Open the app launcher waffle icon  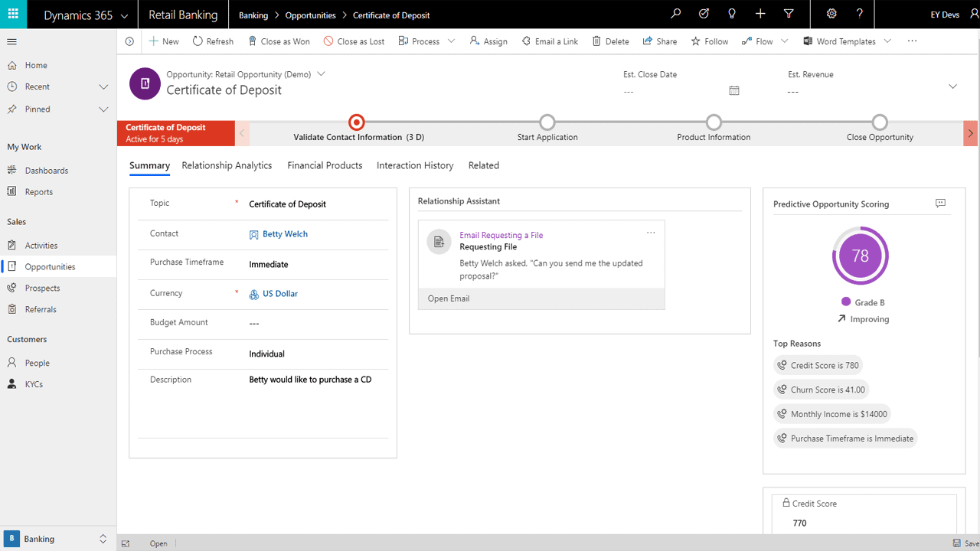click(13, 15)
